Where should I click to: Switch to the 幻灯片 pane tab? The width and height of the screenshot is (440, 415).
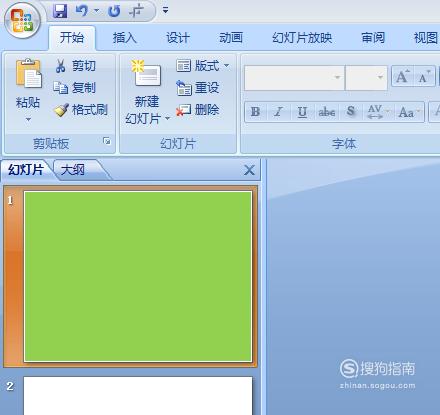[26, 170]
